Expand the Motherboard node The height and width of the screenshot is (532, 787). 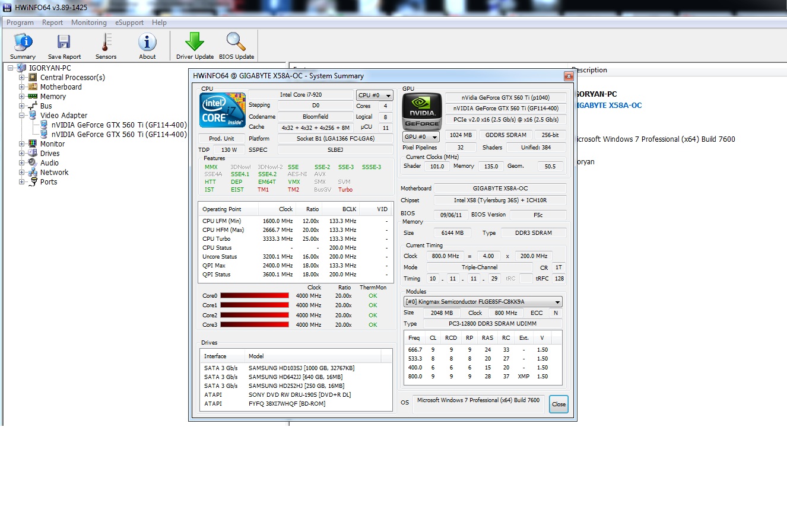click(21, 87)
